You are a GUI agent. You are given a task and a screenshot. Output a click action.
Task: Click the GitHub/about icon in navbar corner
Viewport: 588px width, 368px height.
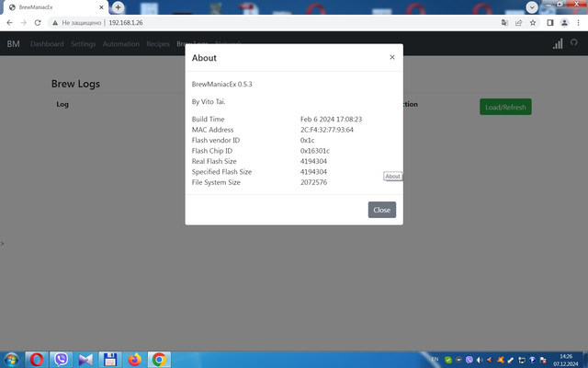573,42
